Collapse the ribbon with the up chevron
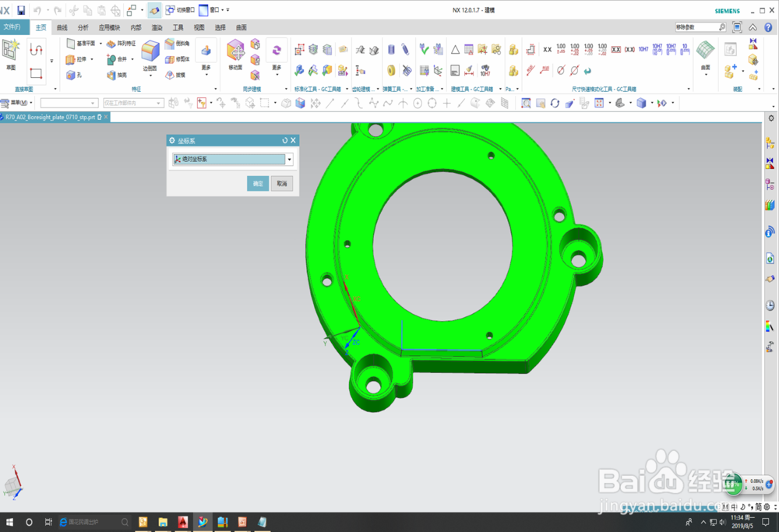 pos(753,27)
